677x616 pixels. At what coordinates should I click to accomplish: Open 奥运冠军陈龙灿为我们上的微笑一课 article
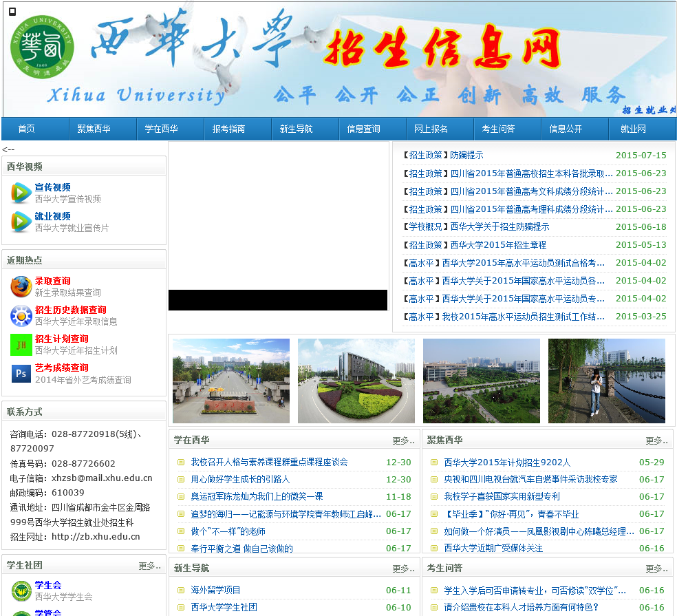click(257, 496)
